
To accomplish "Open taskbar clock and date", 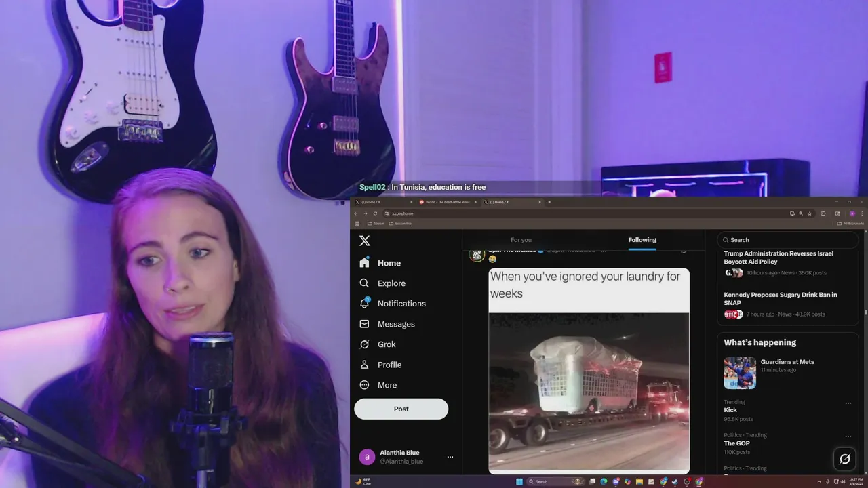I will click(856, 481).
